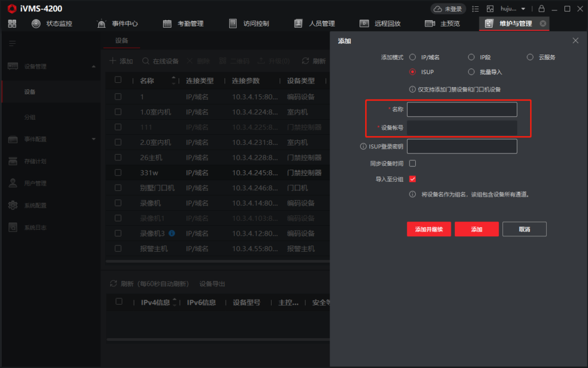Open the module grid menu icon

click(12, 24)
